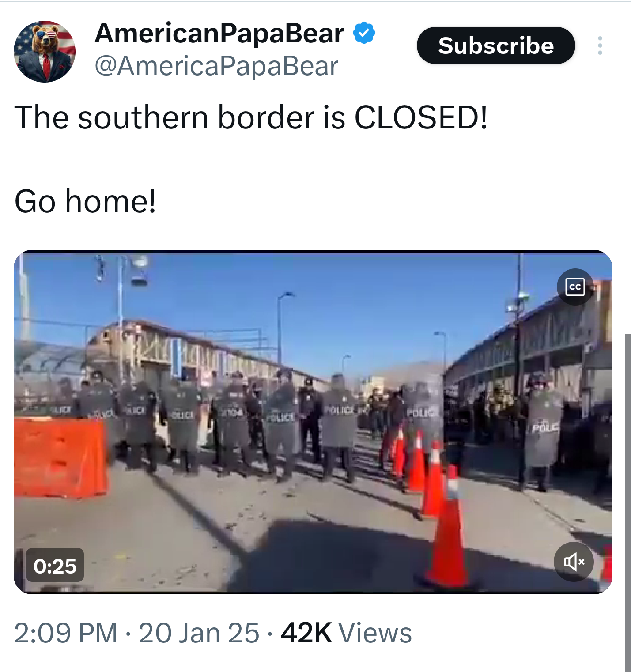Play the police line video

[313, 422]
